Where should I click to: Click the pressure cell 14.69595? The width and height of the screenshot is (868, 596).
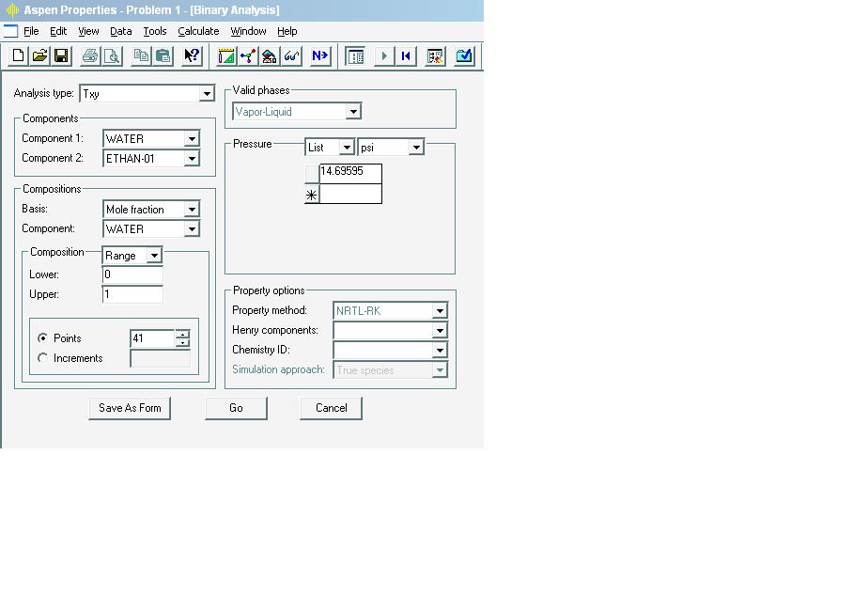coord(350,173)
